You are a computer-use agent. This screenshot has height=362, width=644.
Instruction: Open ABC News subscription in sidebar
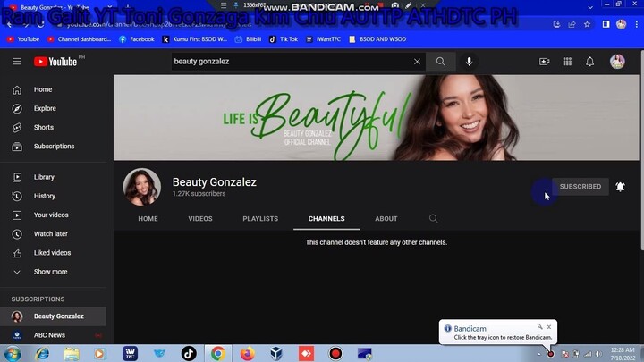pos(54,335)
